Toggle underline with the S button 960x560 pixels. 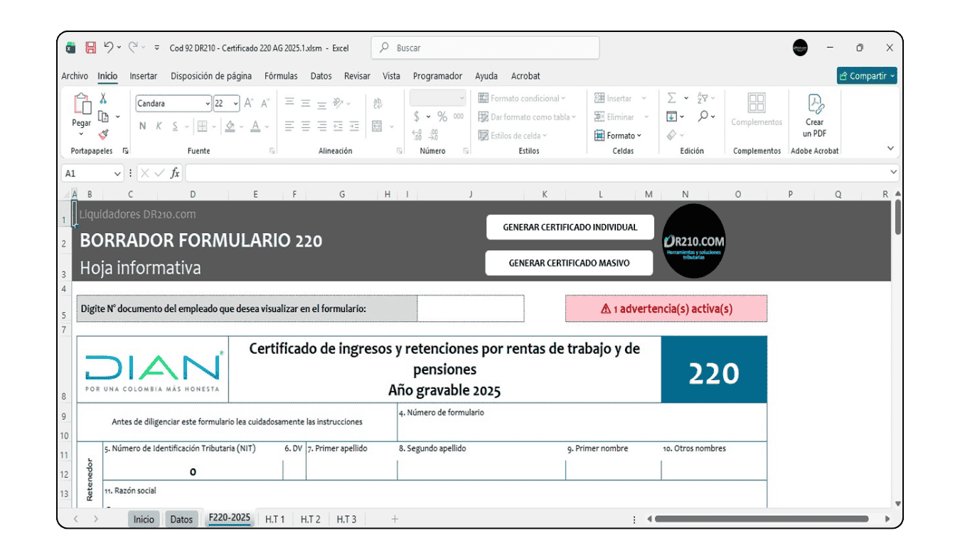(x=176, y=126)
